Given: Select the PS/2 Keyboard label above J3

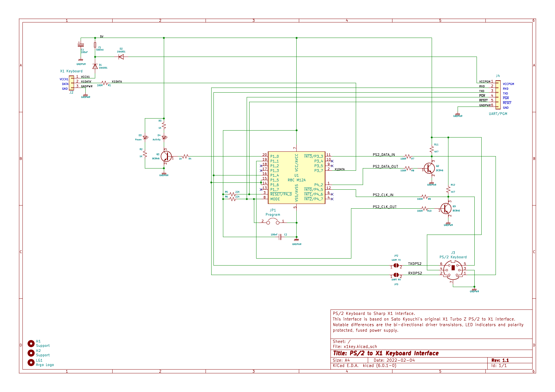Looking at the screenshot, I should click(453, 257).
